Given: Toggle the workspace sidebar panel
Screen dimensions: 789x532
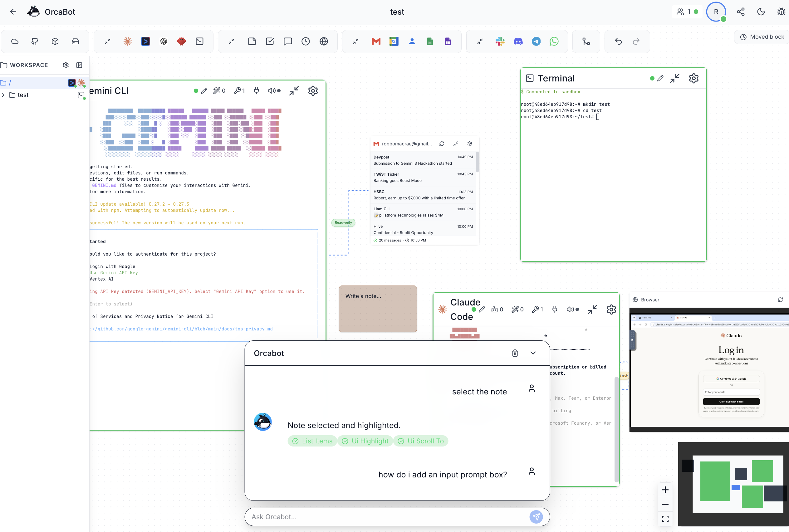Looking at the screenshot, I should click(79, 65).
